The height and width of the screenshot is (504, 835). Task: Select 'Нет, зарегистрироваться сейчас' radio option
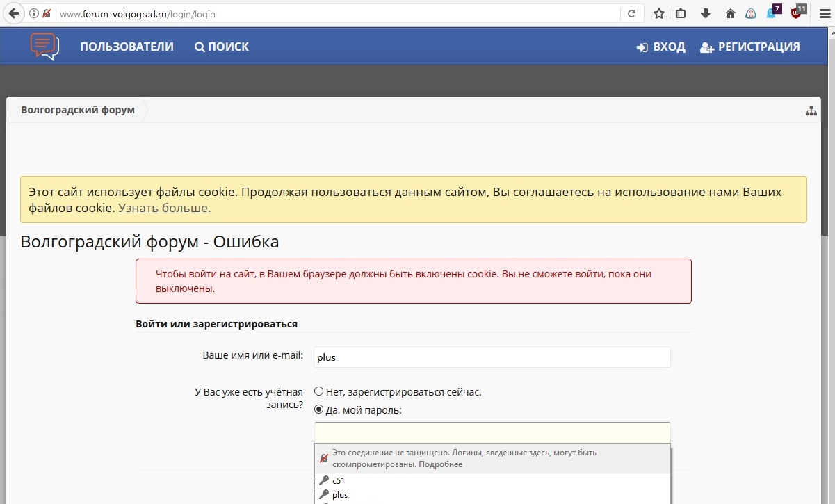point(319,391)
